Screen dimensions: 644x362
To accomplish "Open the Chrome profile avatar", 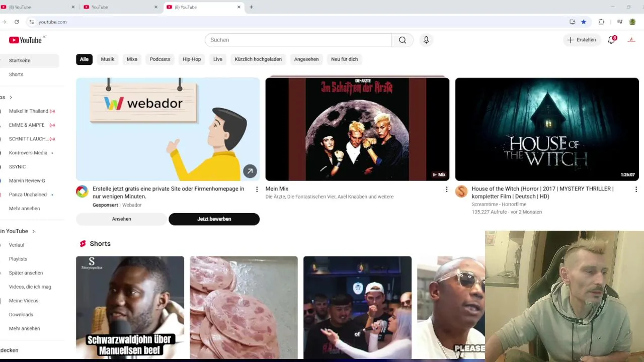I will coord(632,22).
